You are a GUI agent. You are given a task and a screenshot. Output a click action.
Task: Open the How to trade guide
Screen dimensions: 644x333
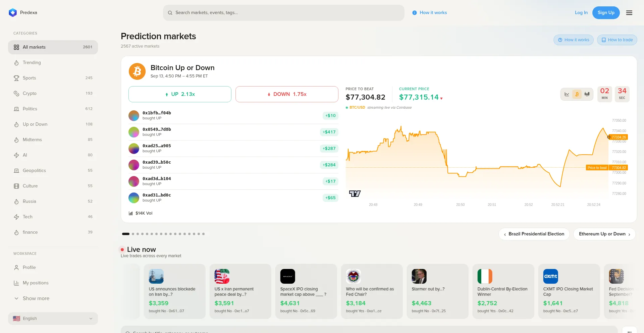click(617, 40)
